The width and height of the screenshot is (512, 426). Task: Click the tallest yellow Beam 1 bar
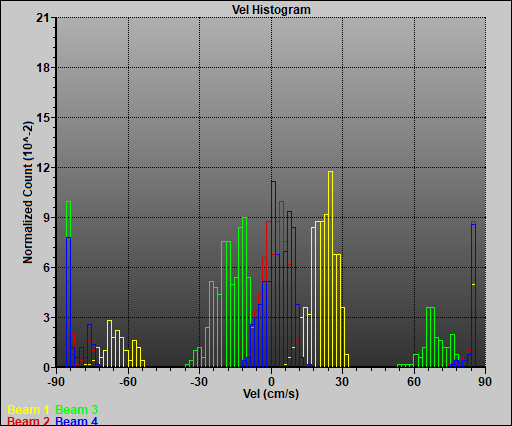tap(330, 269)
